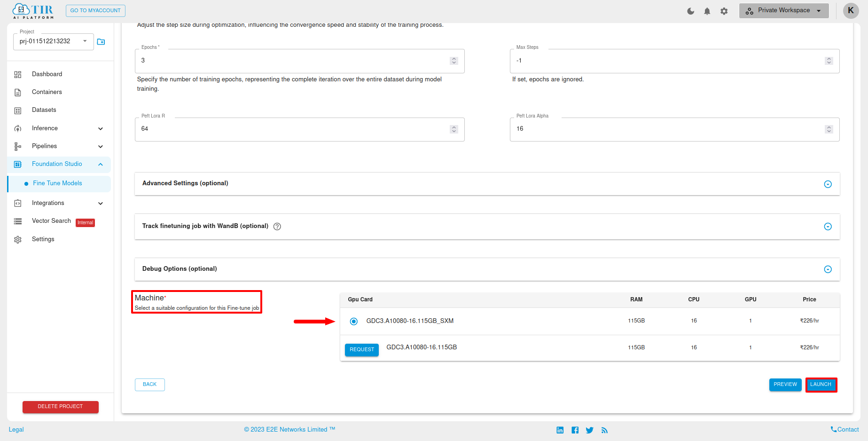The width and height of the screenshot is (868, 441).
Task: Click the © 2023 E2E Networks Limited text
Action: [x=289, y=430]
